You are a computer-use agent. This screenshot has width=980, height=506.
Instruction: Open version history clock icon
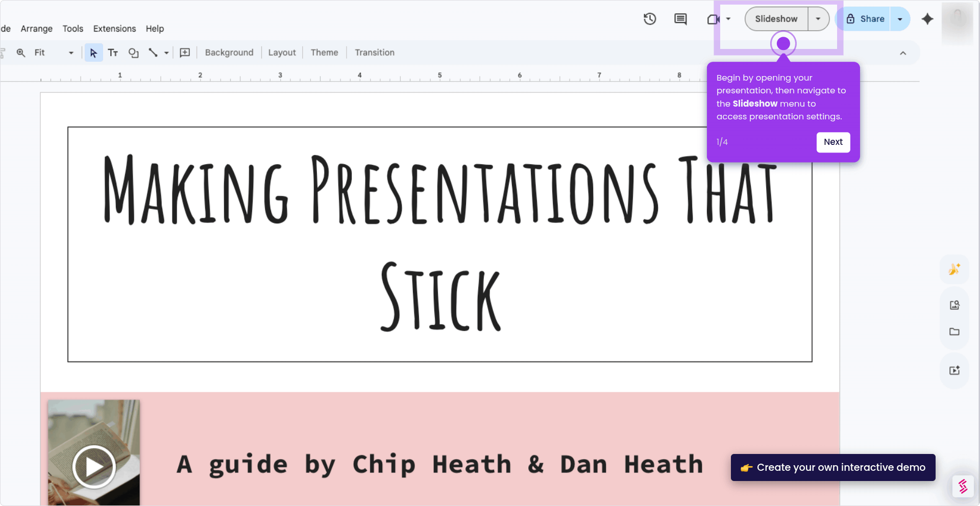(x=650, y=19)
